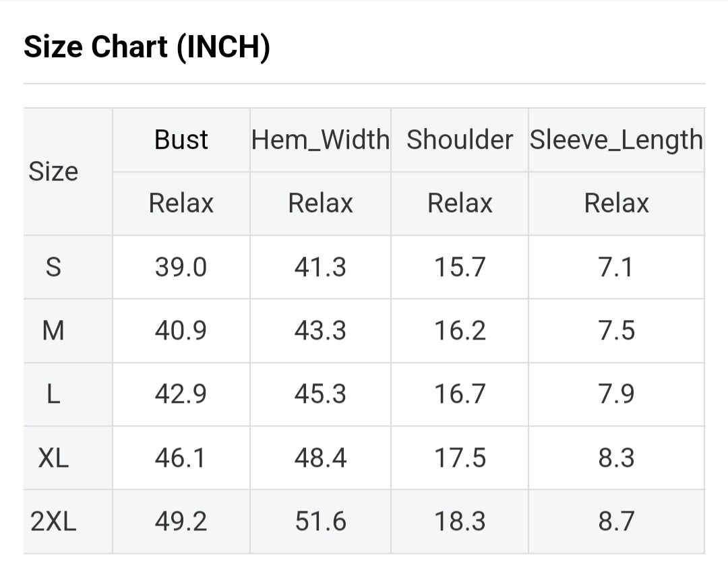728x566 pixels.
Task: Click the M size row label
Action: click(x=53, y=331)
